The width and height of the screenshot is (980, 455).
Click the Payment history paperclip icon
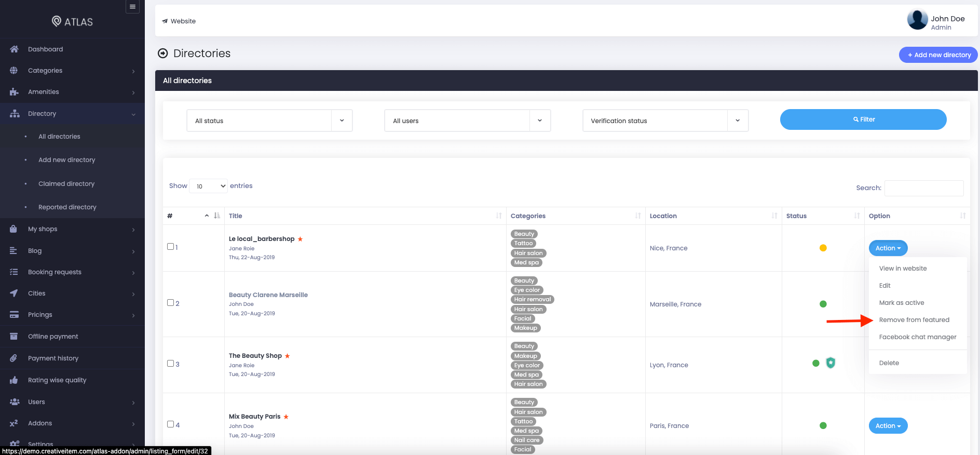click(13, 358)
